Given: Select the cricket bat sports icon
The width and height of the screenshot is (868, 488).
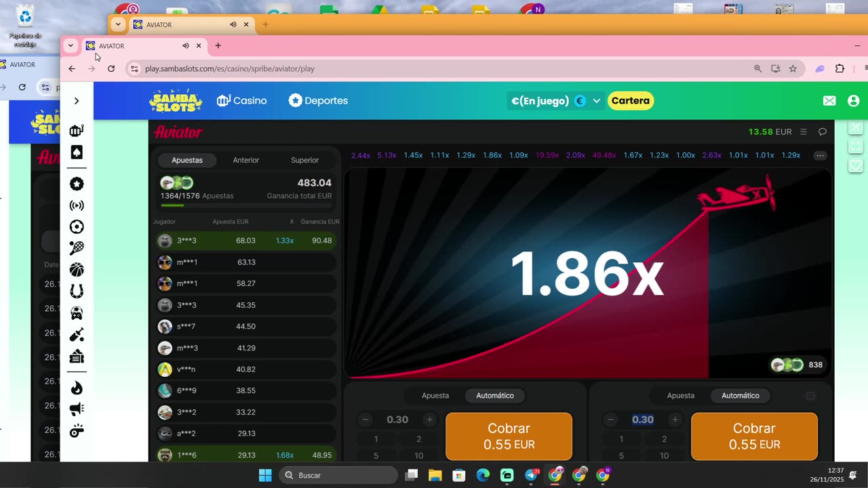Looking at the screenshot, I should pyautogui.click(x=77, y=335).
